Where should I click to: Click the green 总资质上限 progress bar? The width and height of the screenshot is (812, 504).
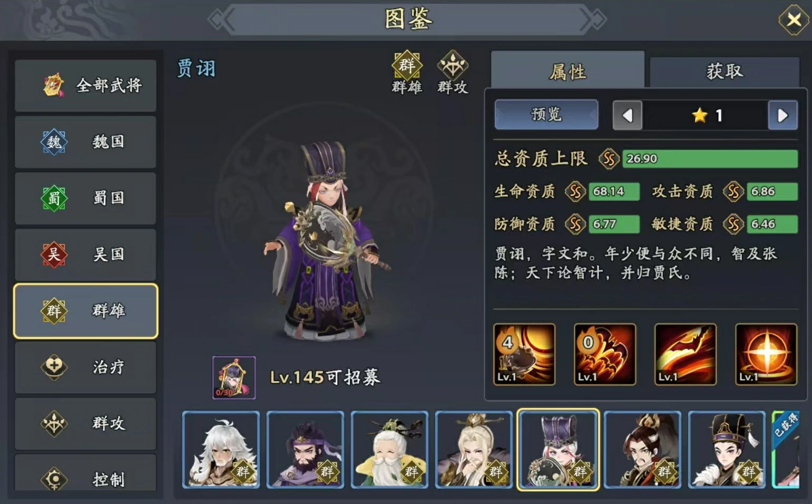coord(710,159)
